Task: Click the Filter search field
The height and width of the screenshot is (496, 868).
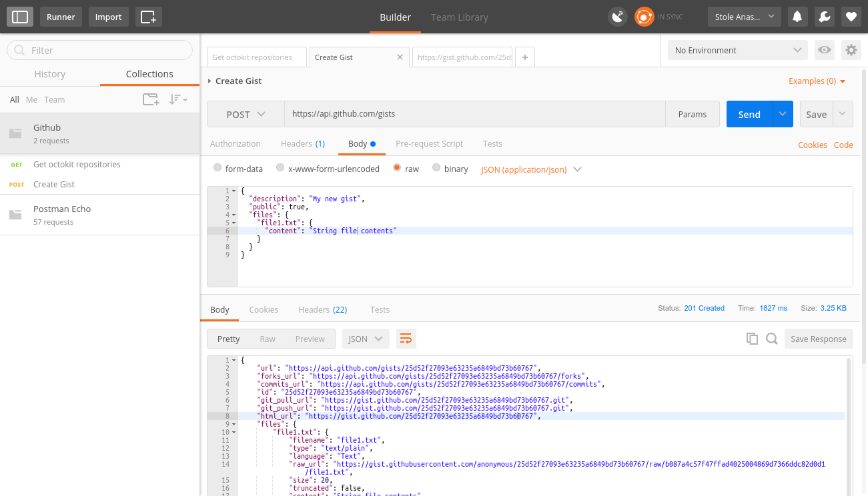Action: tap(100, 50)
